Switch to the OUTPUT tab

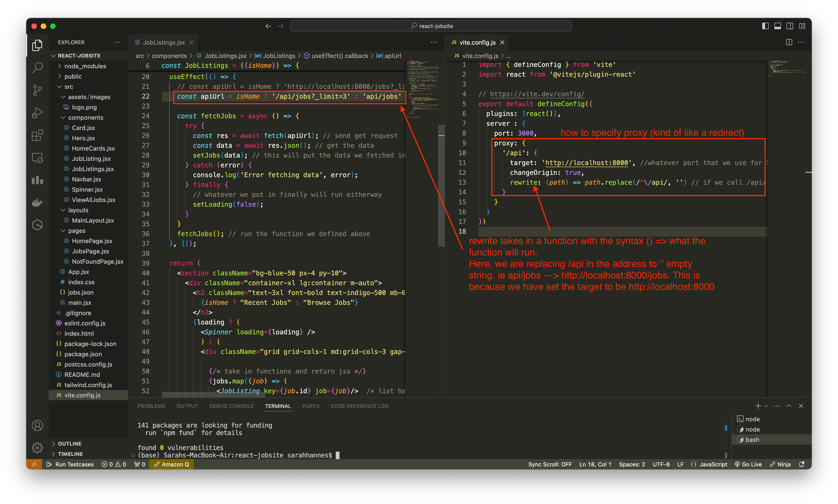pyautogui.click(x=187, y=406)
